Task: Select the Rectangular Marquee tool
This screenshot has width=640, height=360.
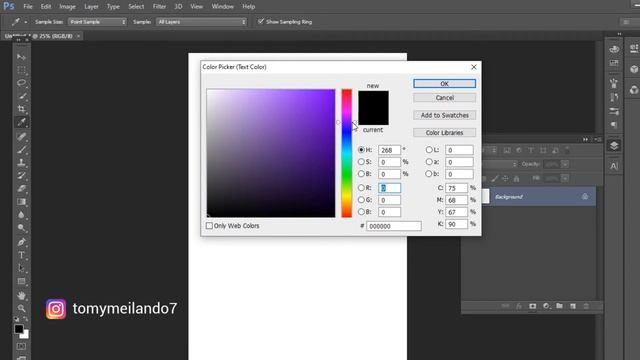Action: point(21,70)
